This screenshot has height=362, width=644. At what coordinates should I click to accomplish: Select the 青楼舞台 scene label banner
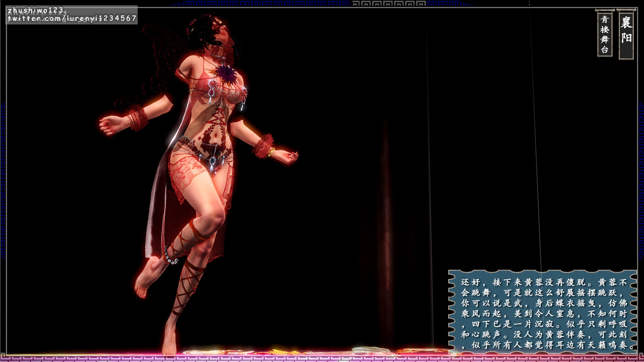click(x=605, y=34)
